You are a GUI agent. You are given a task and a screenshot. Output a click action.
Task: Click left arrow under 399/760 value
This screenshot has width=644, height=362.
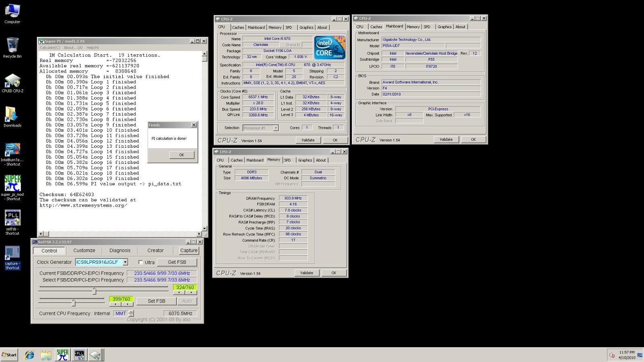coord(115,304)
